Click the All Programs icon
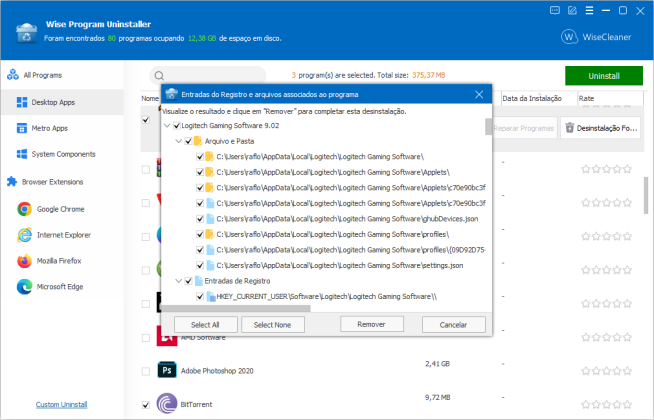This screenshot has height=420, width=654. (13, 75)
